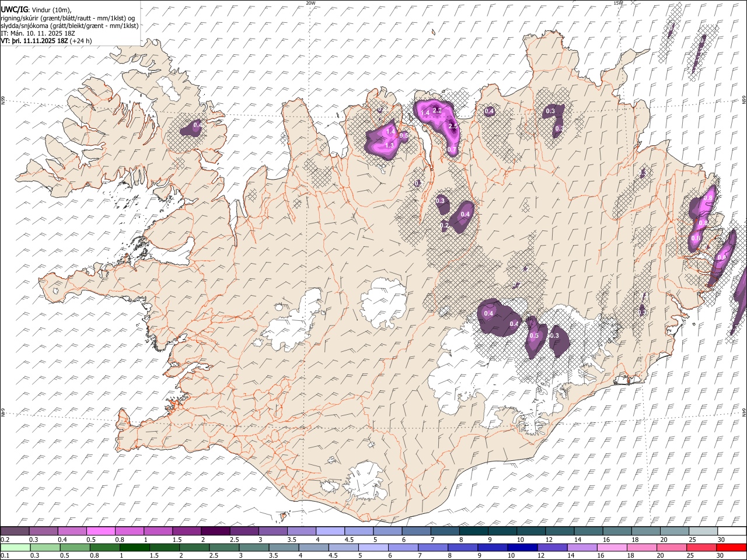747x560 pixels.
Task: Click the 2.5 snowfall value on the map
Action: tap(453, 126)
